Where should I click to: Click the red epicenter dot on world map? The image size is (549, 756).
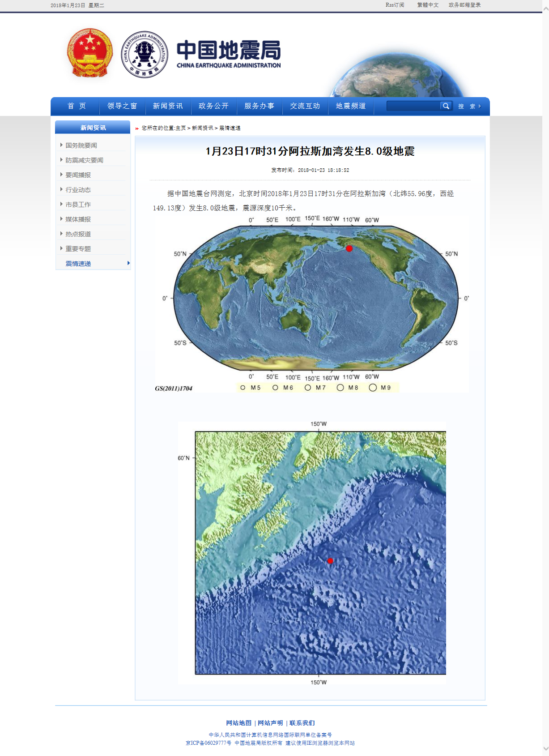[x=349, y=248]
